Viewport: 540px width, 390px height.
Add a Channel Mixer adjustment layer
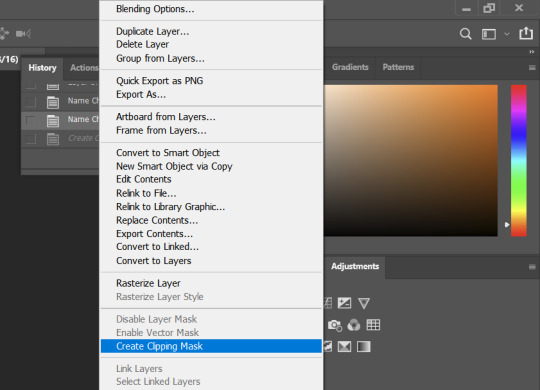pos(354,325)
